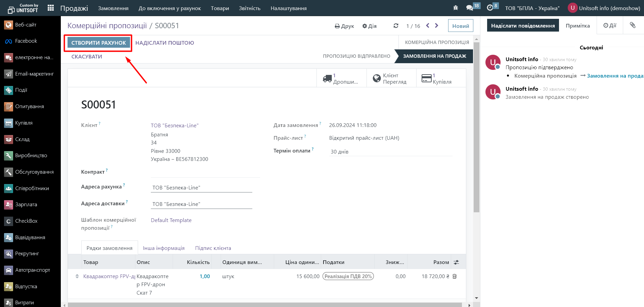The image size is (644, 307).
Task: Open the apps grid menu icon
Action: (51, 8)
